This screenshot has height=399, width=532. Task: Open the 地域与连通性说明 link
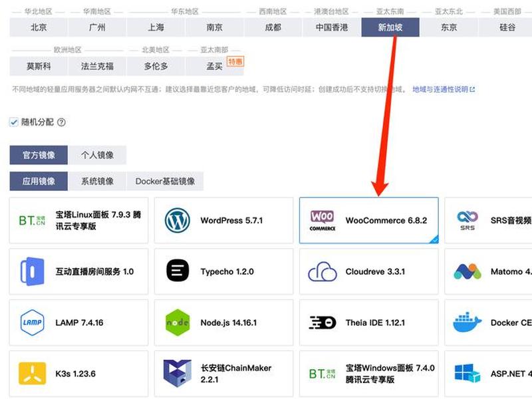440,90
